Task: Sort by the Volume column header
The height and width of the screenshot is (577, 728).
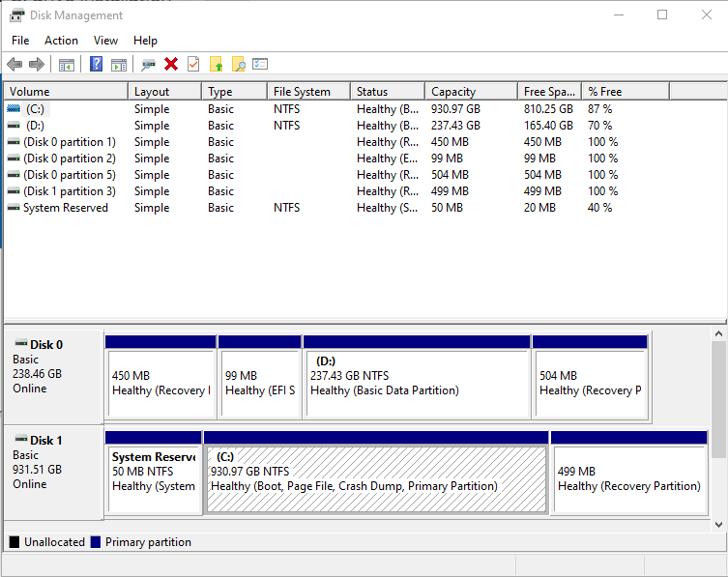Action: tap(66, 92)
